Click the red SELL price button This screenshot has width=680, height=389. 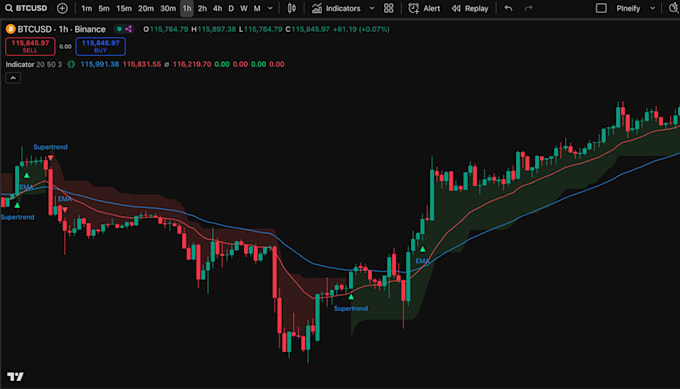[x=30, y=46]
